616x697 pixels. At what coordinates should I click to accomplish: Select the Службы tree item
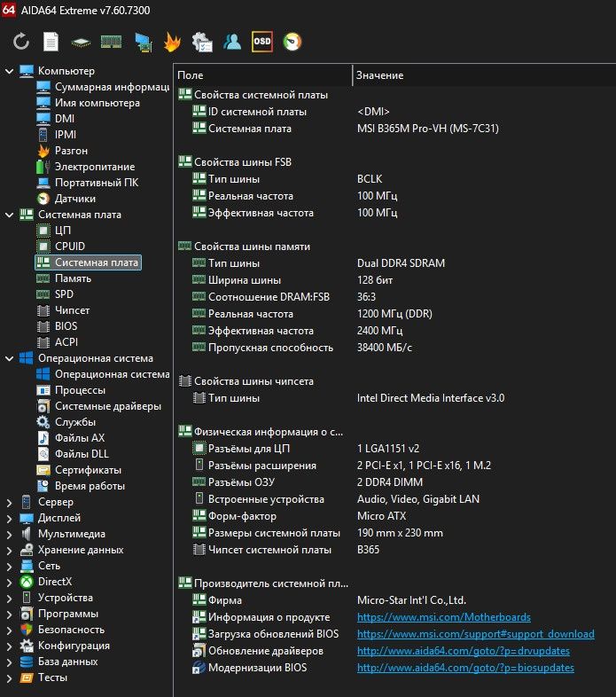click(66, 422)
